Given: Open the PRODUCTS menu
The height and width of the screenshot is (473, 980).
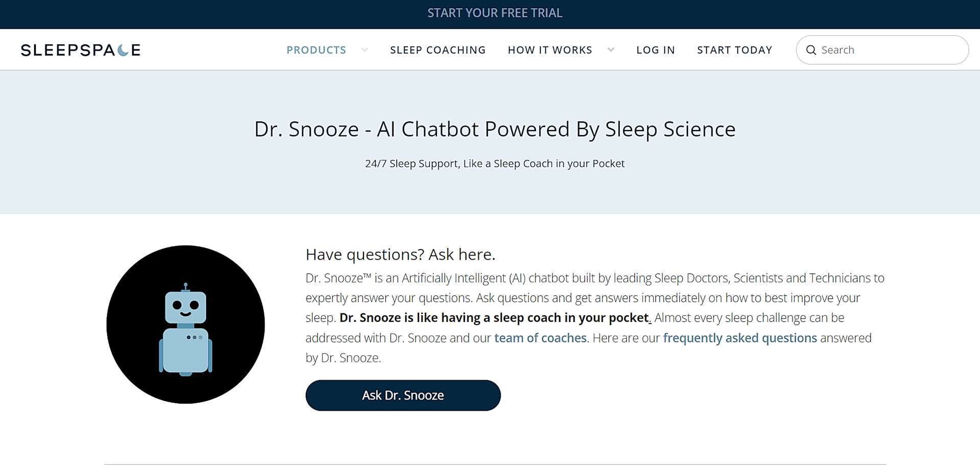Looking at the screenshot, I should click(x=316, y=50).
